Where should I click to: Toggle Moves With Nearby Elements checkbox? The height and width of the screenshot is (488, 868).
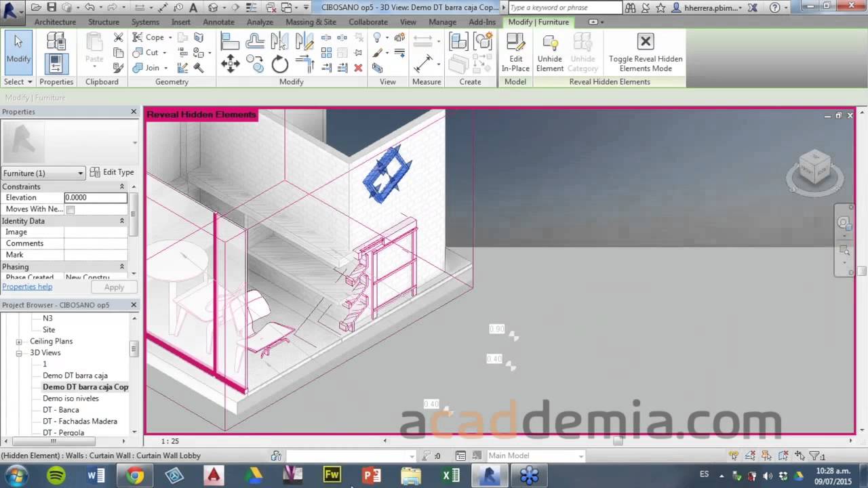[x=71, y=209]
